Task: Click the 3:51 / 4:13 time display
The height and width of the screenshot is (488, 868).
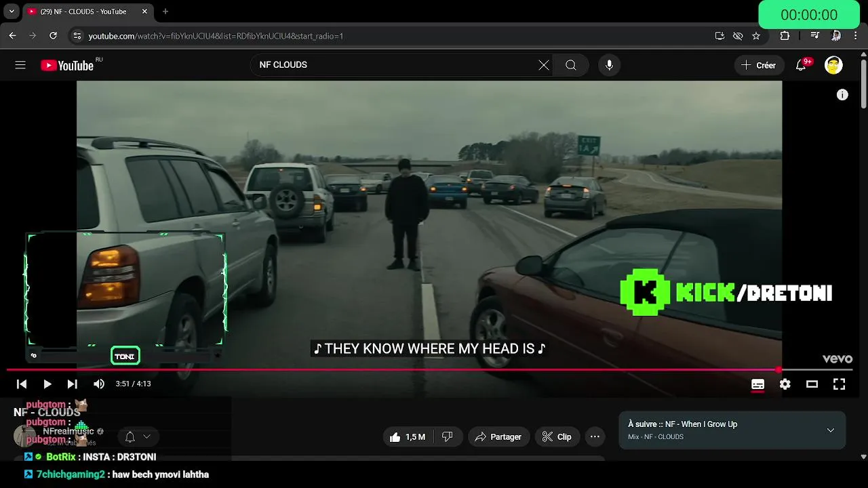Action: point(134,384)
